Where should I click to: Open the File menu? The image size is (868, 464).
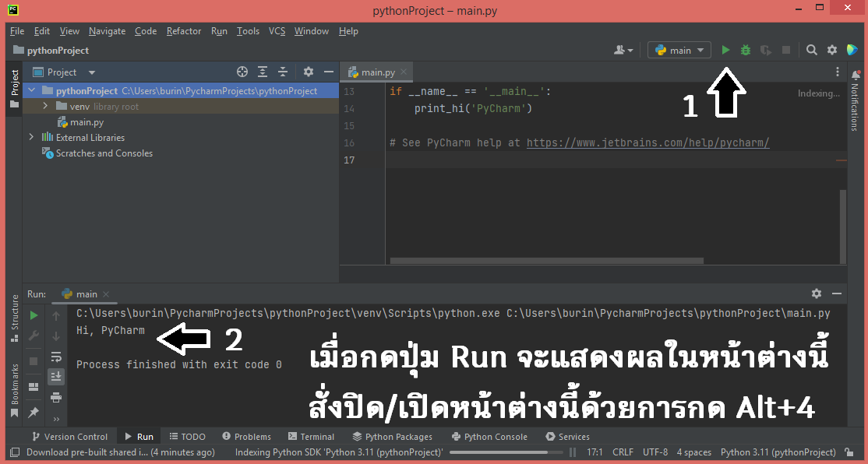[x=16, y=31]
